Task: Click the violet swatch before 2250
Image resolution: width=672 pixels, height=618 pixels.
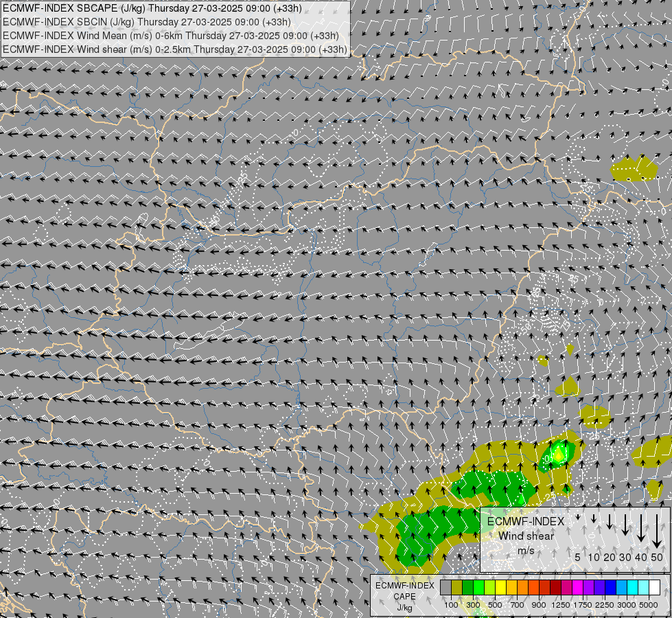Action: point(600,588)
